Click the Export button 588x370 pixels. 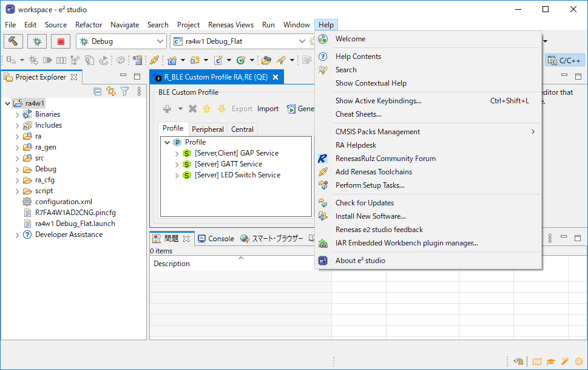(x=242, y=109)
